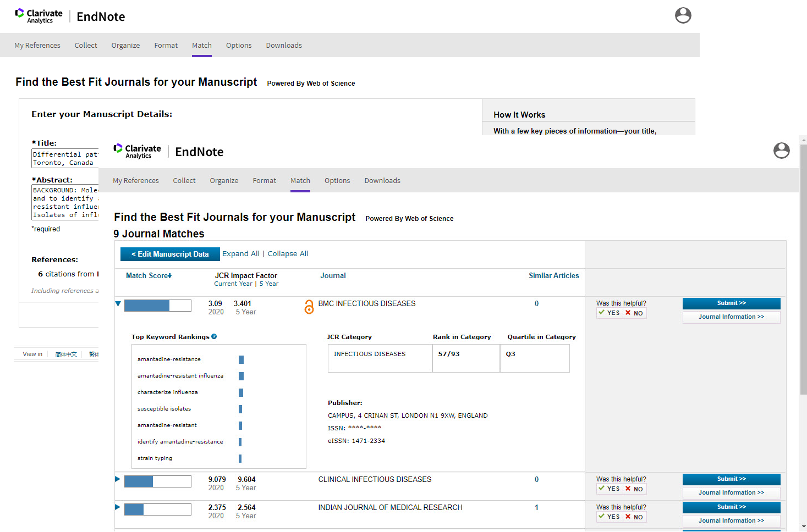Open Downloads tab in front window
Screen dimensions: 807x532
coord(382,180)
